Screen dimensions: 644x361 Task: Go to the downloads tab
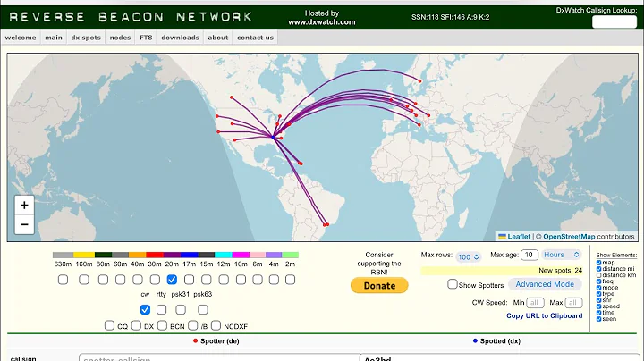pos(180,38)
